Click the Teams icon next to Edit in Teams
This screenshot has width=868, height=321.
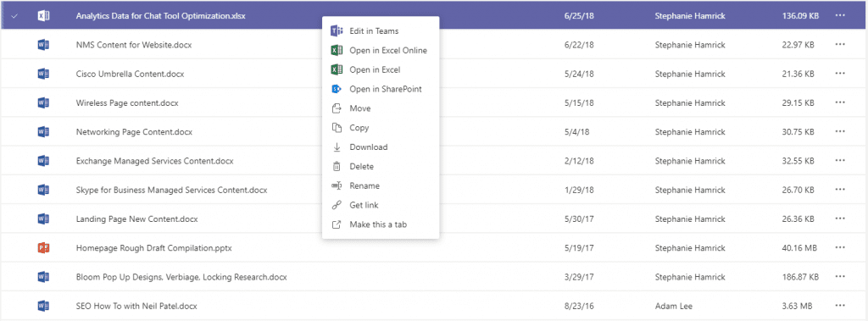(x=336, y=31)
